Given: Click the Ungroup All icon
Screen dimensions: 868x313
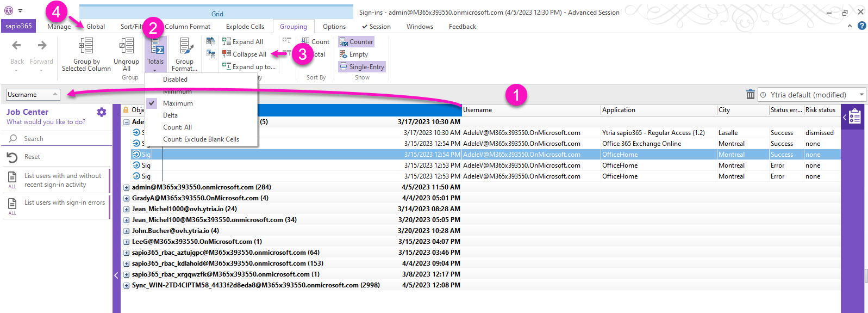Looking at the screenshot, I should click(126, 46).
